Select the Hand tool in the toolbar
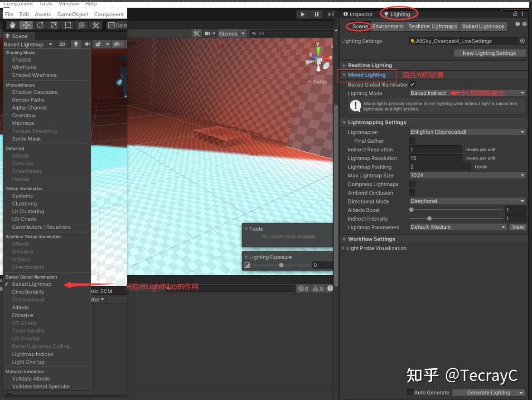The height and width of the screenshot is (400, 532). point(12,25)
